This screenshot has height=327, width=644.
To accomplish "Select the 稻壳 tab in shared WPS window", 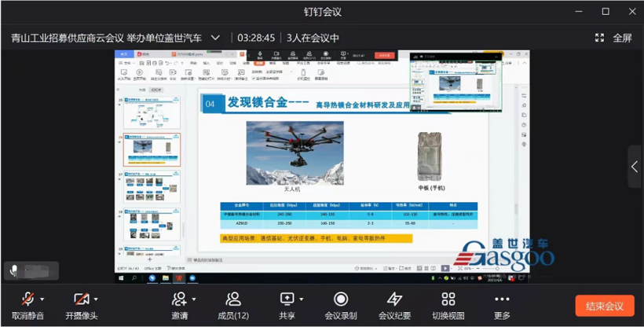I will (144, 54).
